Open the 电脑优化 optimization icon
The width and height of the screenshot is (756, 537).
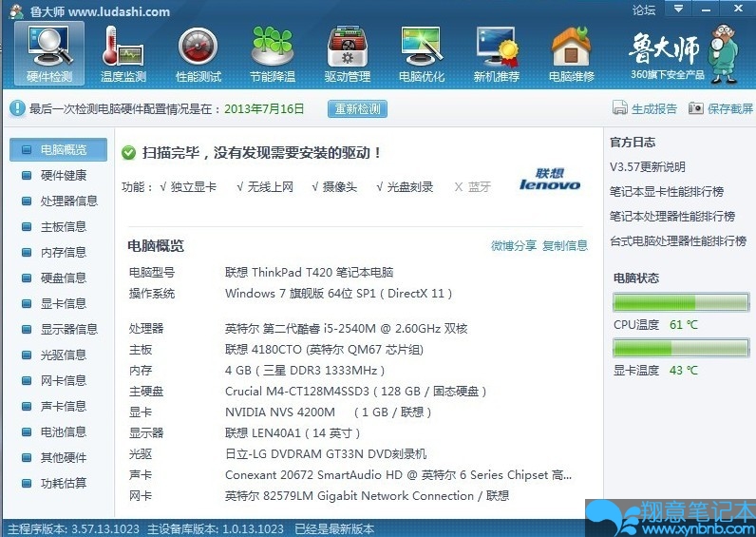tap(422, 53)
